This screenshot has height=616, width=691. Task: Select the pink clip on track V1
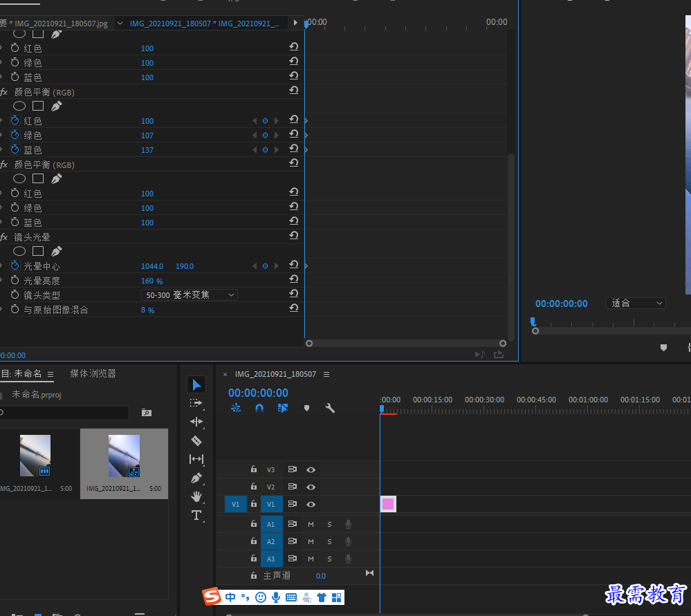tap(388, 504)
